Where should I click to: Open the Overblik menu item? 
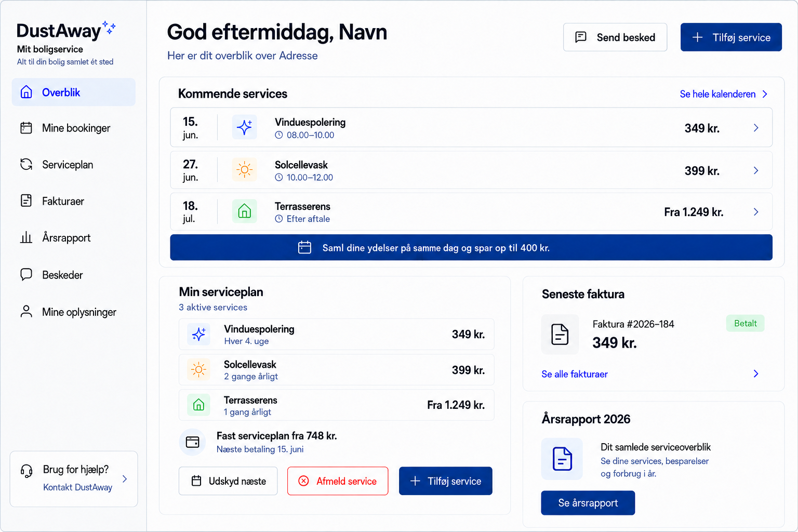tap(74, 92)
